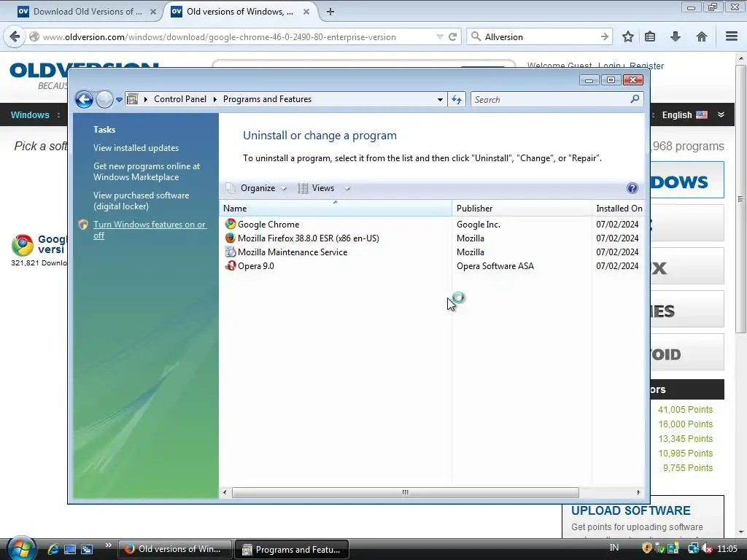Open the Views dropdown arrow
This screenshot has height=560, width=747.
coord(347,189)
